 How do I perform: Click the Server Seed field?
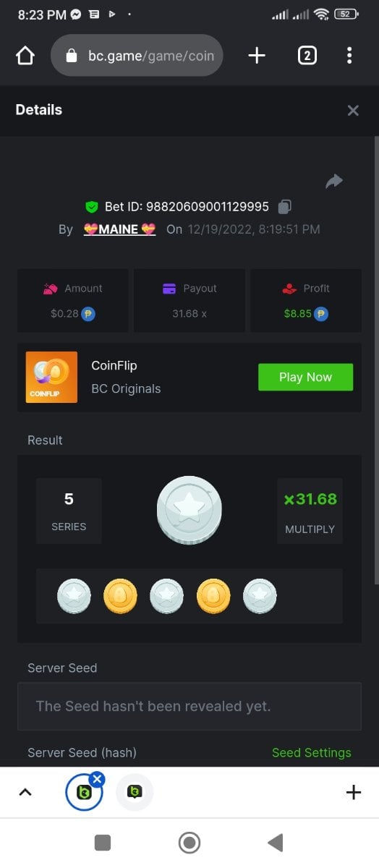click(189, 706)
